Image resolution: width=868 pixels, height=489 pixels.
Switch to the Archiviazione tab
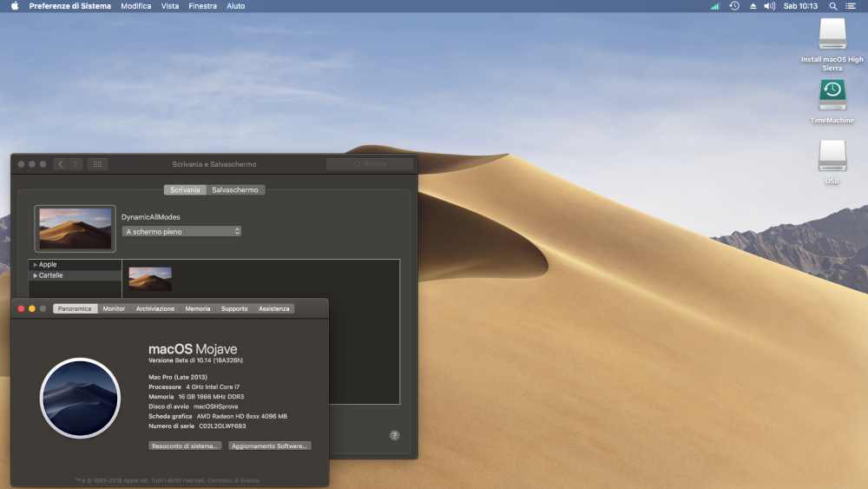click(155, 308)
